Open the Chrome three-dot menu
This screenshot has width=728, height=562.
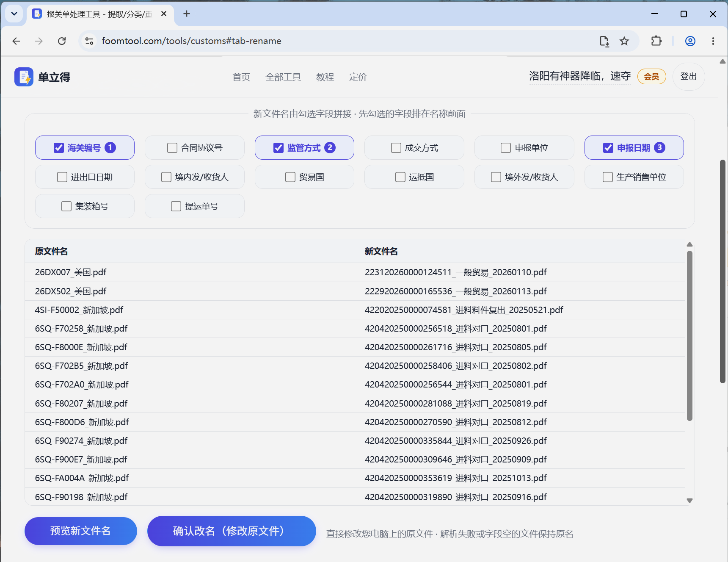[x=713, y=41]
